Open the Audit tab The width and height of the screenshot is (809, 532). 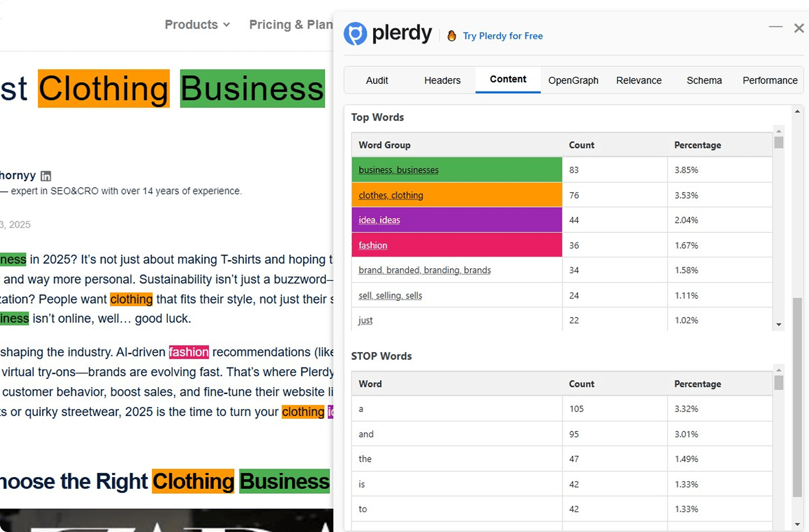[x=377, y=80]
